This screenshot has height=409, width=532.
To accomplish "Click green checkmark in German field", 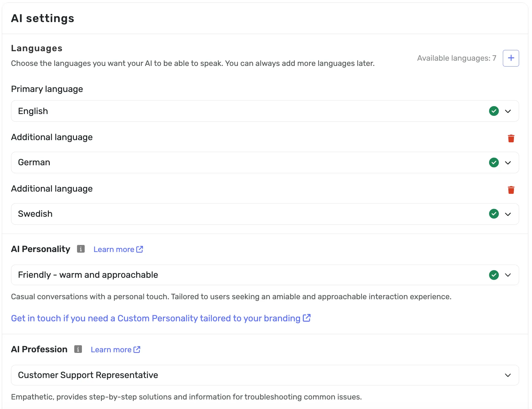I will point(494,162).
